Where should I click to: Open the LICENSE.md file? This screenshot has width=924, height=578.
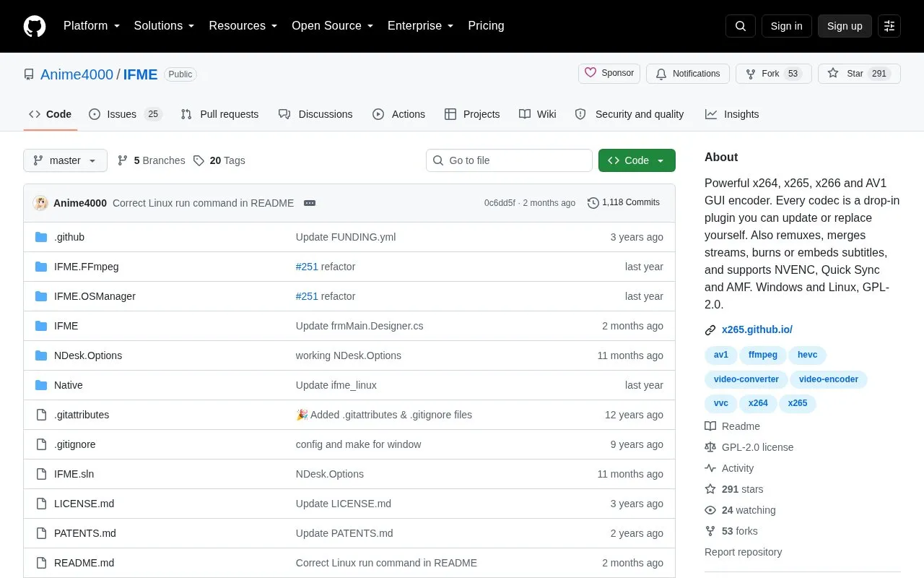(x=84, y=504)
